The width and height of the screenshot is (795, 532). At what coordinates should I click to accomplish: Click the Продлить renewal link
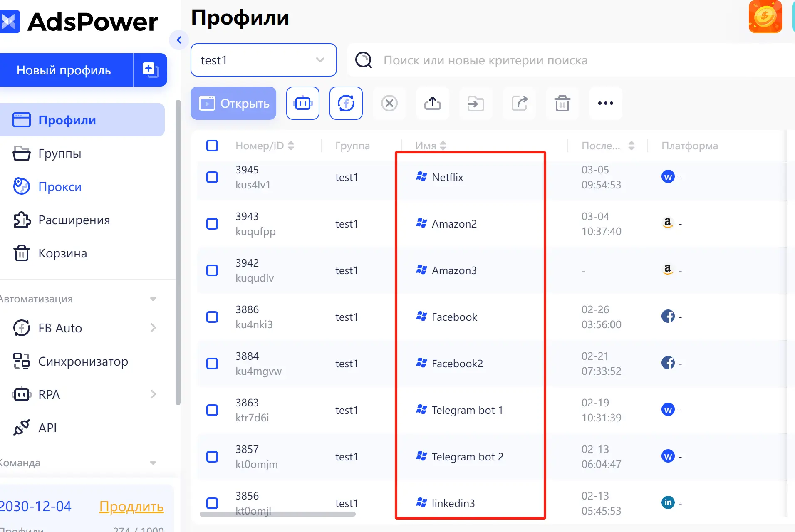tap(131, 506)
